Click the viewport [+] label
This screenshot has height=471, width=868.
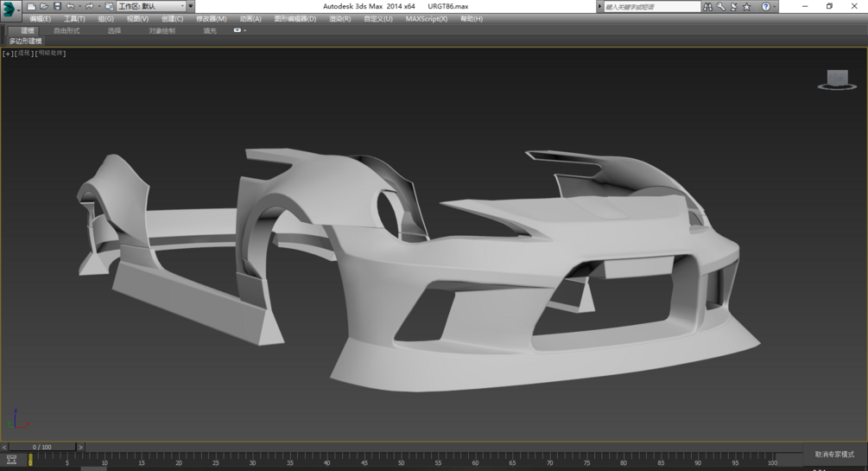point(8,54)
